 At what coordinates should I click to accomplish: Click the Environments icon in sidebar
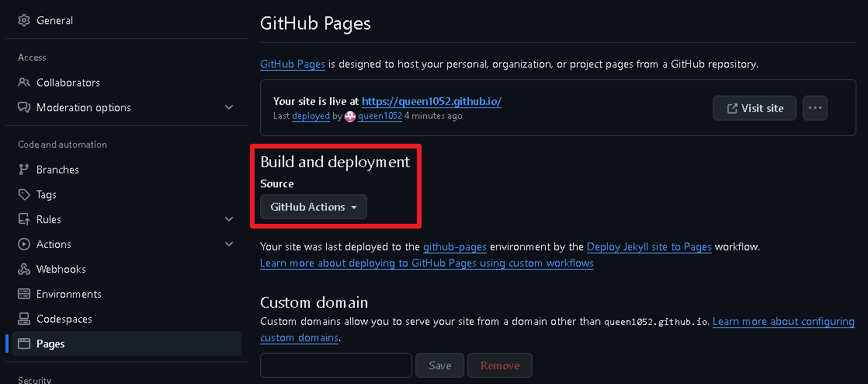click(23, 294)
